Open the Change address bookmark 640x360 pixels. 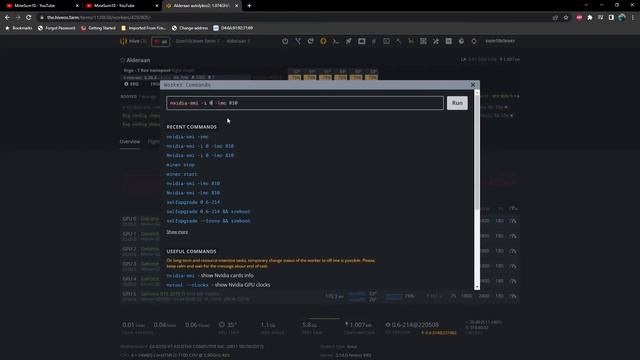click(190, 28)
